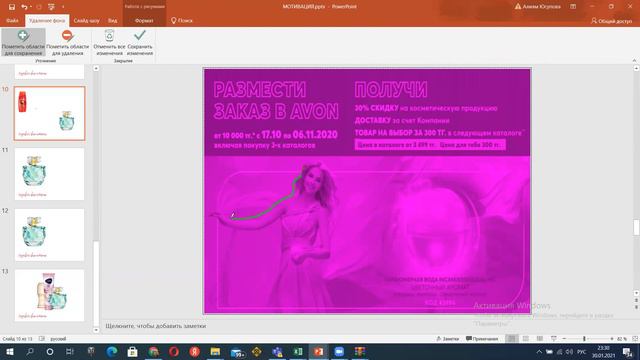Toggle Notes pane in status bar
The image size is (640, 360).
447,339
